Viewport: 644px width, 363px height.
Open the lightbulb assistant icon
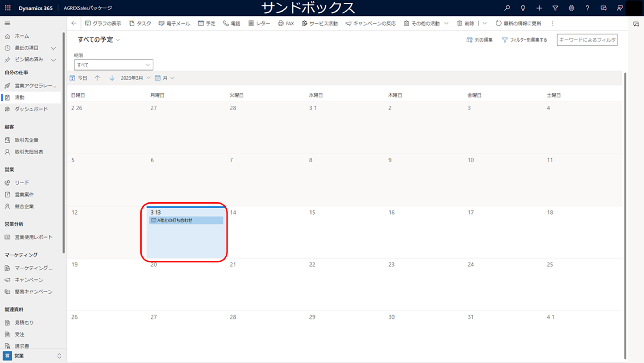tap(523, 8)
